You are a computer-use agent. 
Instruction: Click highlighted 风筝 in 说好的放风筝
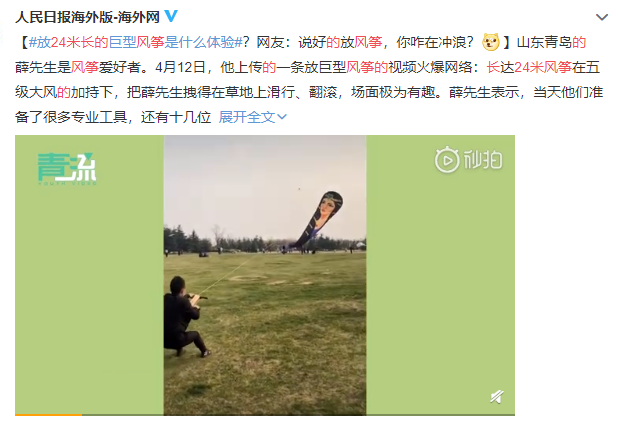pos(368,42)
